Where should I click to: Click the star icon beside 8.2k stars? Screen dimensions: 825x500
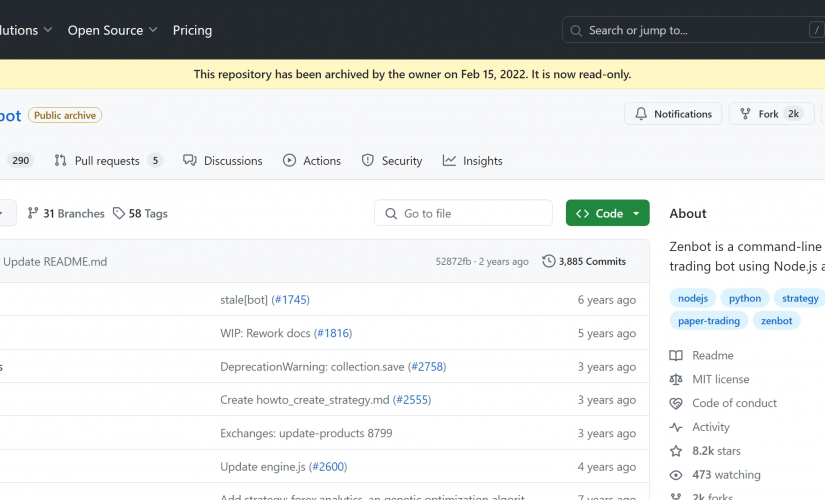[676, 451]
